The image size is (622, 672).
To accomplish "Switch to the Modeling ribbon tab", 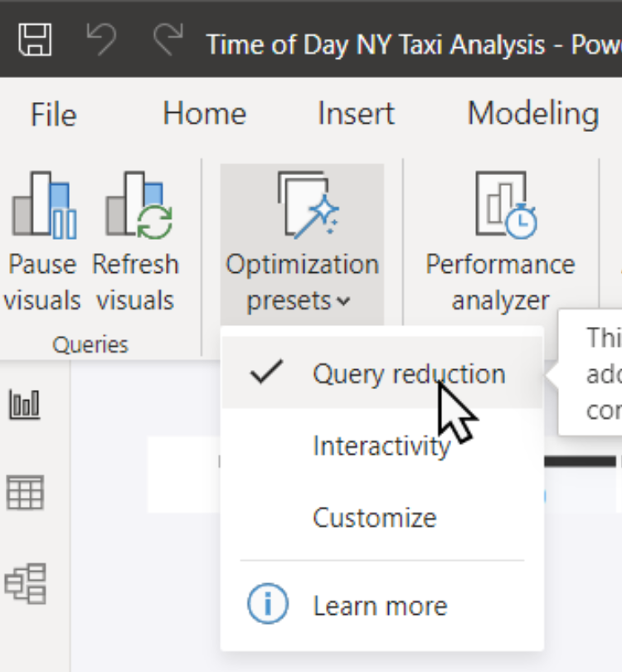I will click(x=533, y=114).
